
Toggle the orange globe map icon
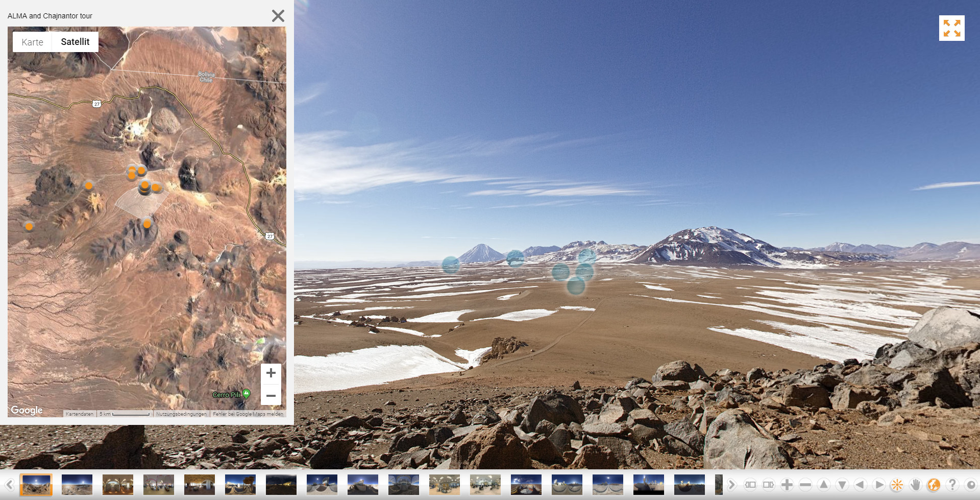click(x=934, y=485)
